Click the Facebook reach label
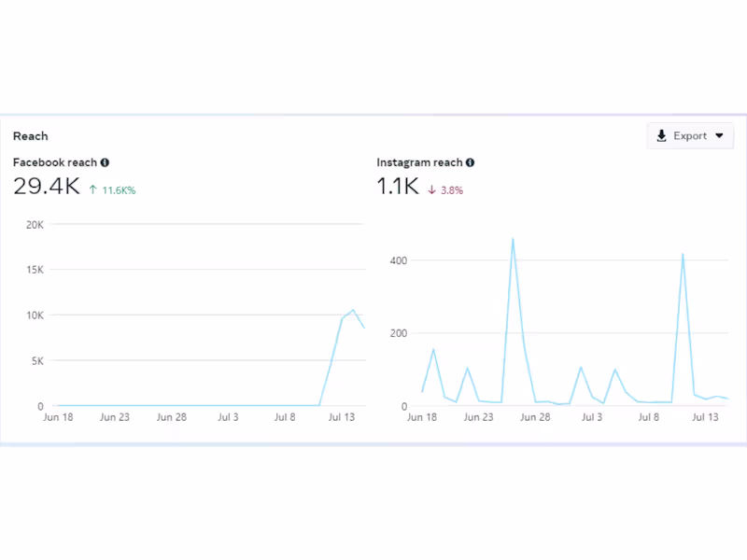 pyautogui.click(x=55, y=162)
